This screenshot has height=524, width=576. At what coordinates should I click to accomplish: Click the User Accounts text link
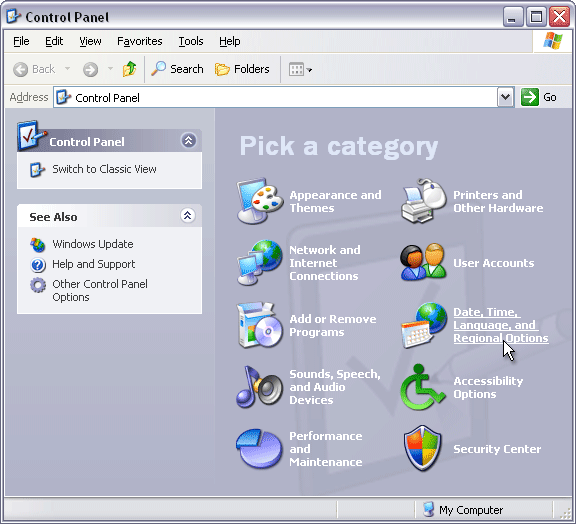[494, 263]
